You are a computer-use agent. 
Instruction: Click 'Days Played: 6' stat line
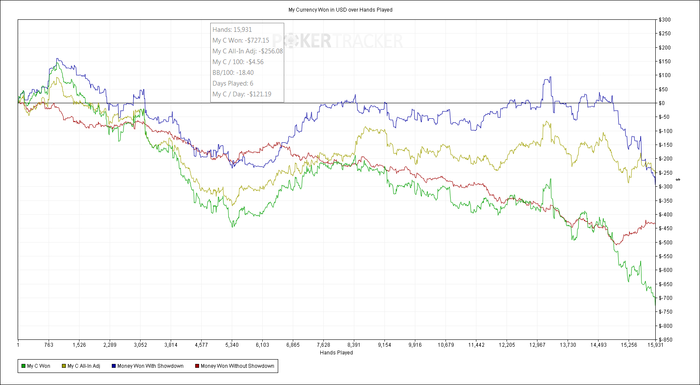point(233,83)
